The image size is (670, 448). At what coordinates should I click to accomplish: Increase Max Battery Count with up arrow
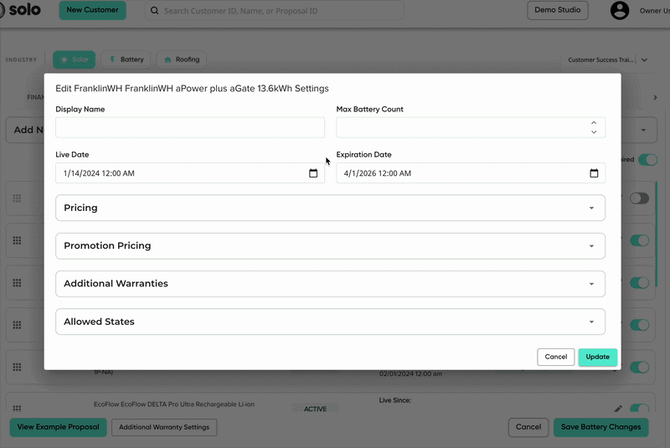(594, 123)
